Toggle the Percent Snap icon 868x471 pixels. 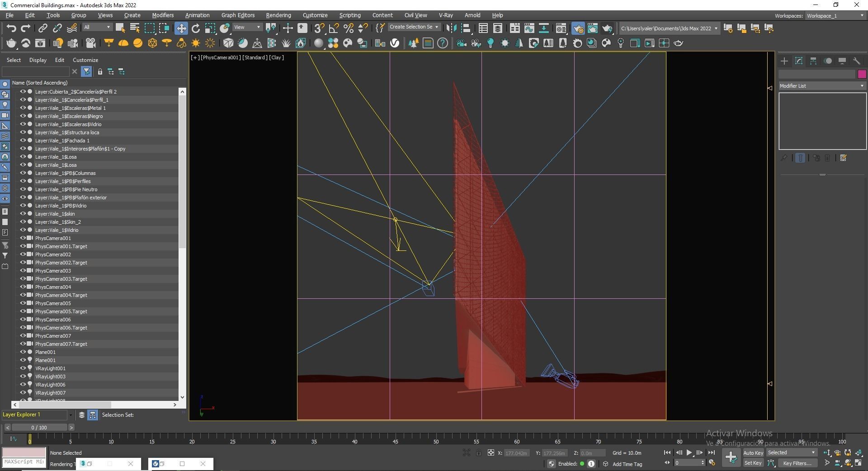point(348,28)
